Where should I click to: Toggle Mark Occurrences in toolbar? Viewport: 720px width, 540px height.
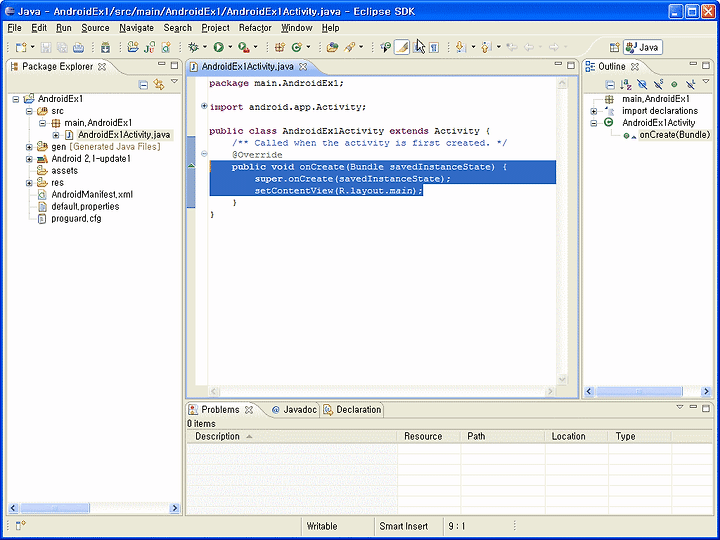click(x=402, y=47)
